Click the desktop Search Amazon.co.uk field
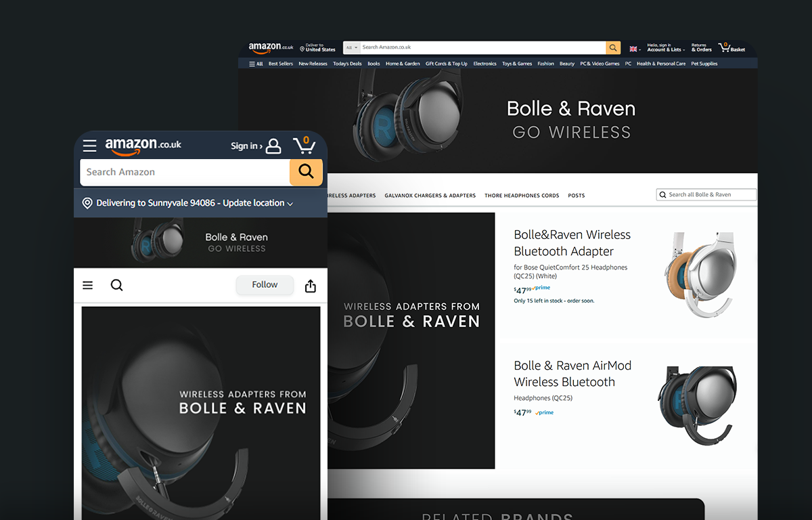812x520 pixels. [482, 47]
